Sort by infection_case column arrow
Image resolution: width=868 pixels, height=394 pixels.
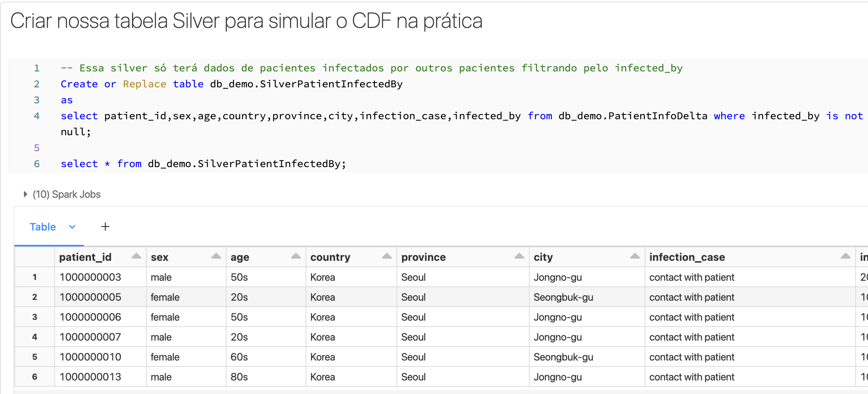click(846, 256)
